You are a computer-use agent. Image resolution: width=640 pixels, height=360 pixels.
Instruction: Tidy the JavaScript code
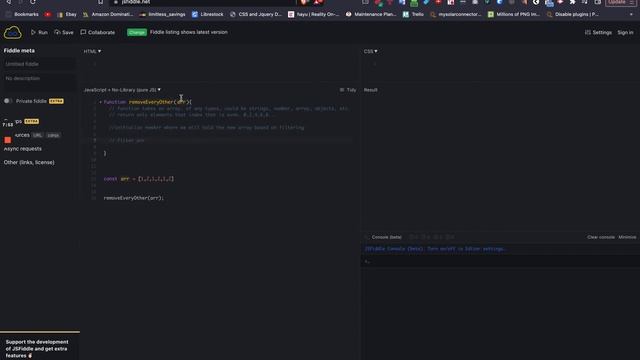348,90
